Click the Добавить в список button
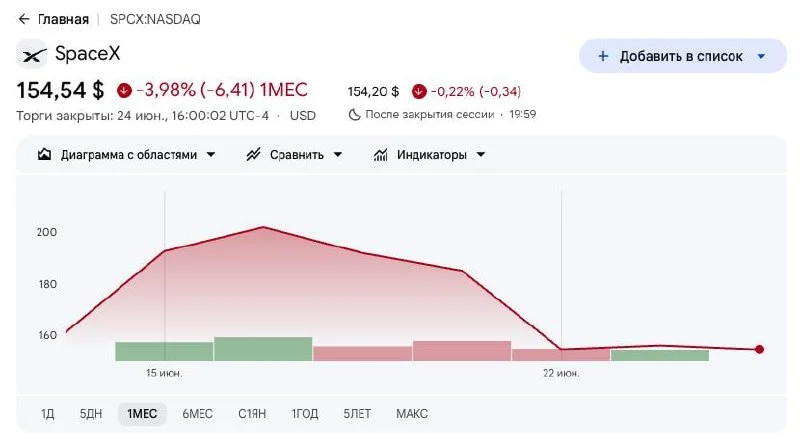This screenshot has height=441, width=800. [683, 56]
